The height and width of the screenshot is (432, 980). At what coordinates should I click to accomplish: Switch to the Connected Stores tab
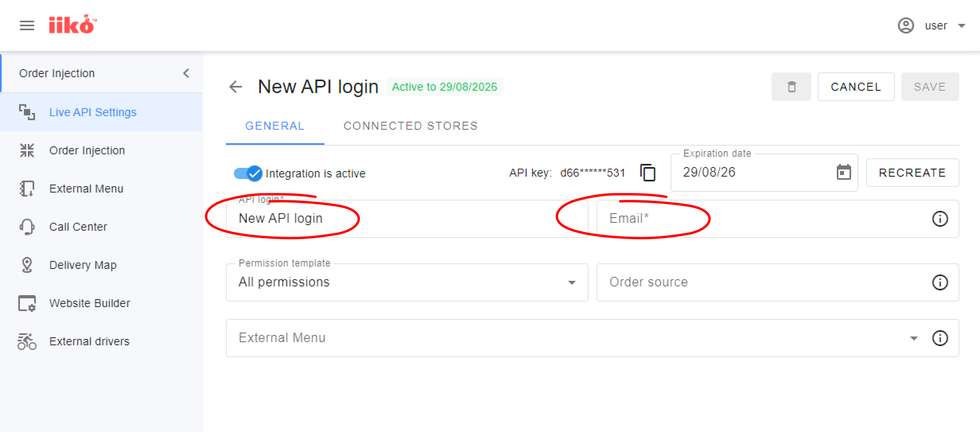(410, 126)
